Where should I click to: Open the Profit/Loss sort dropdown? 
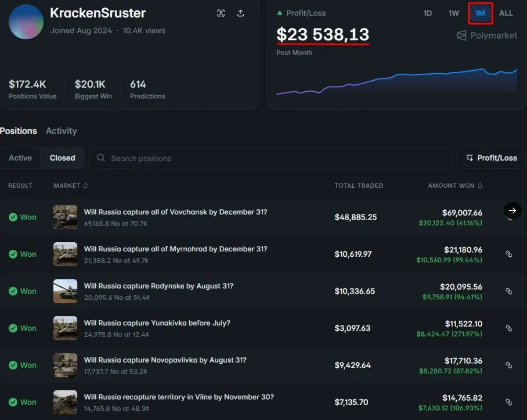[x=491, y=158]
